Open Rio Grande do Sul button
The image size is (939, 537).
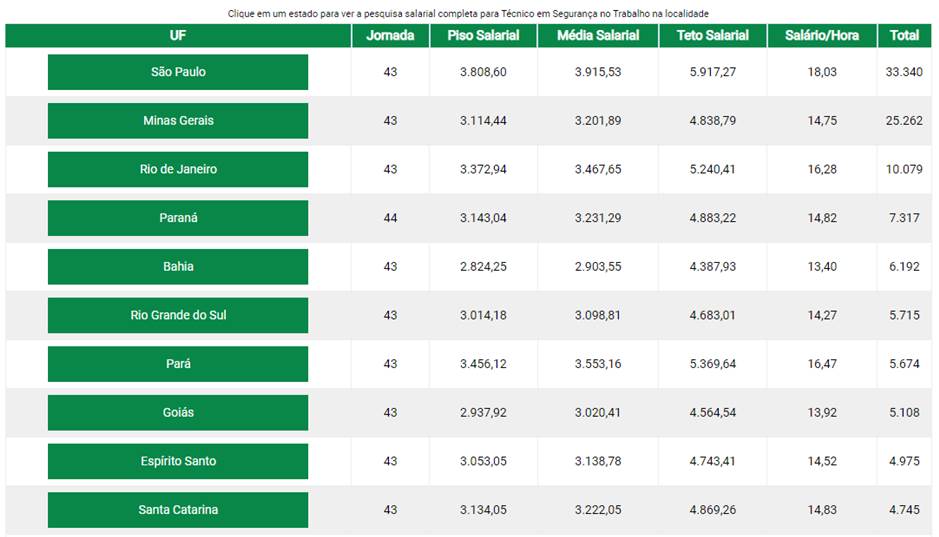pyautogui.click(x=178, y=315)
